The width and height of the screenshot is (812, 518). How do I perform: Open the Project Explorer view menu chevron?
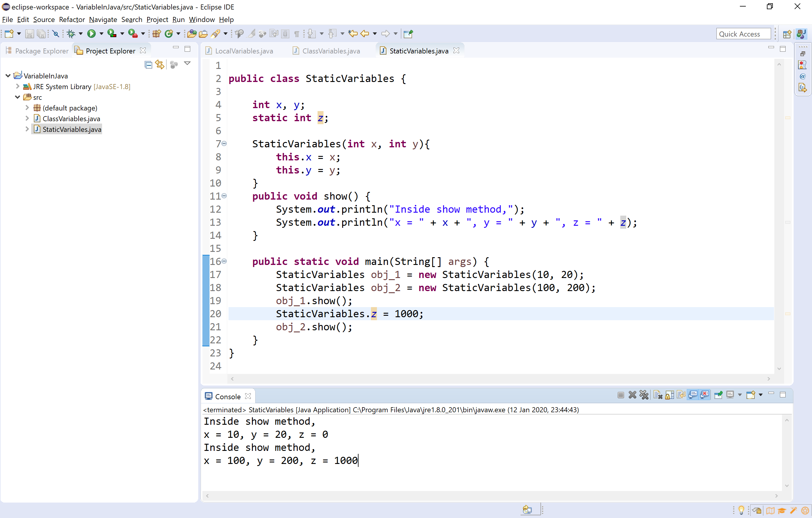[x=188, y=64]
